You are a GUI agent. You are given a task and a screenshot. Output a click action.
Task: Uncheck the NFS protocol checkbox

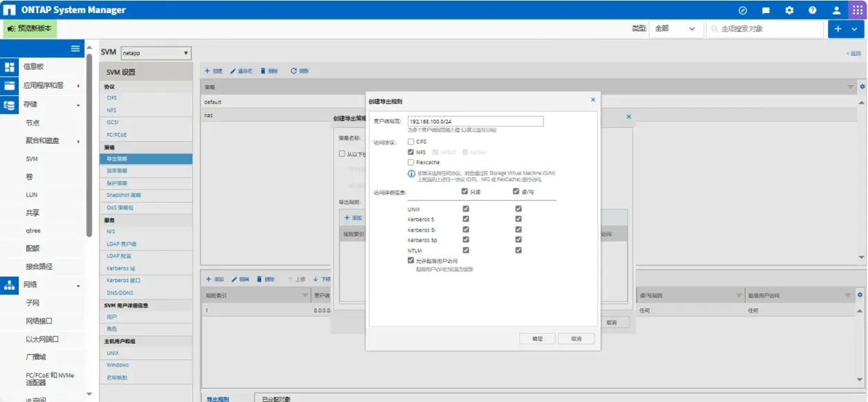click(411, 152)
